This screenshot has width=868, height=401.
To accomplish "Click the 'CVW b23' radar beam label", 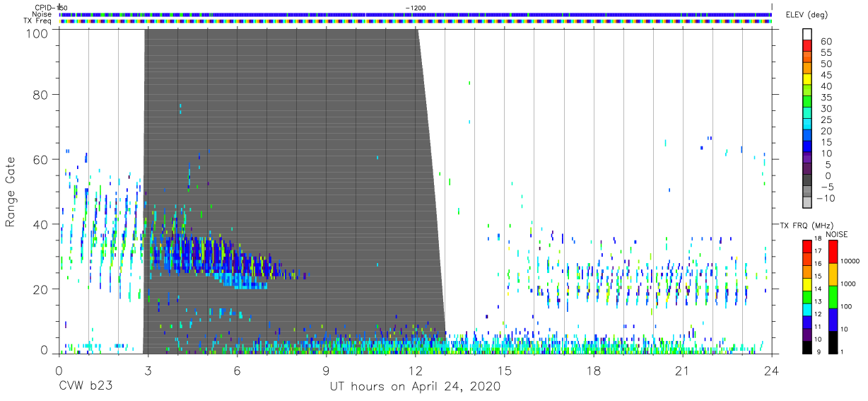I will pyautogui.click(x=86, y=387).
